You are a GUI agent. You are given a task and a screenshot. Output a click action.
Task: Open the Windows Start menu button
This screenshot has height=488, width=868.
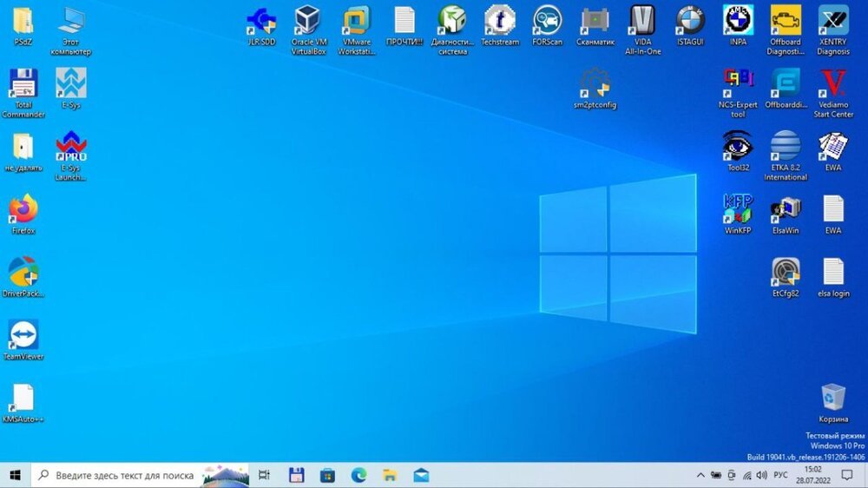16,475
